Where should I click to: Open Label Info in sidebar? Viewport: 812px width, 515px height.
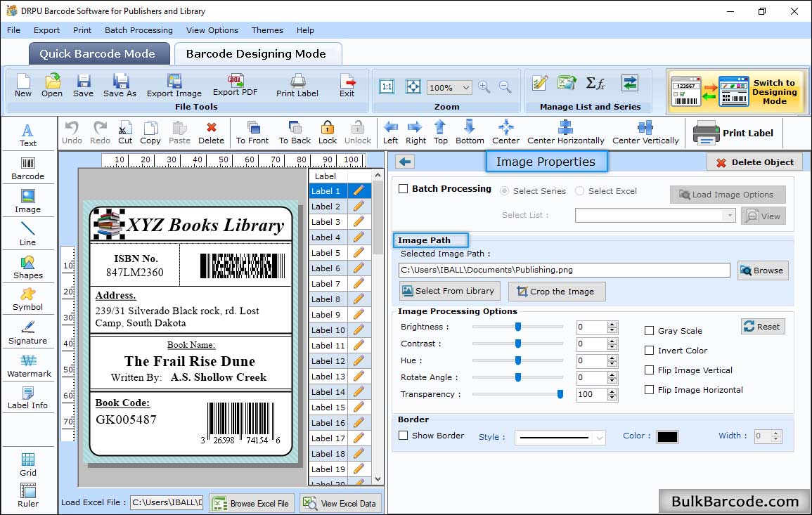click(x=28, y=398)
